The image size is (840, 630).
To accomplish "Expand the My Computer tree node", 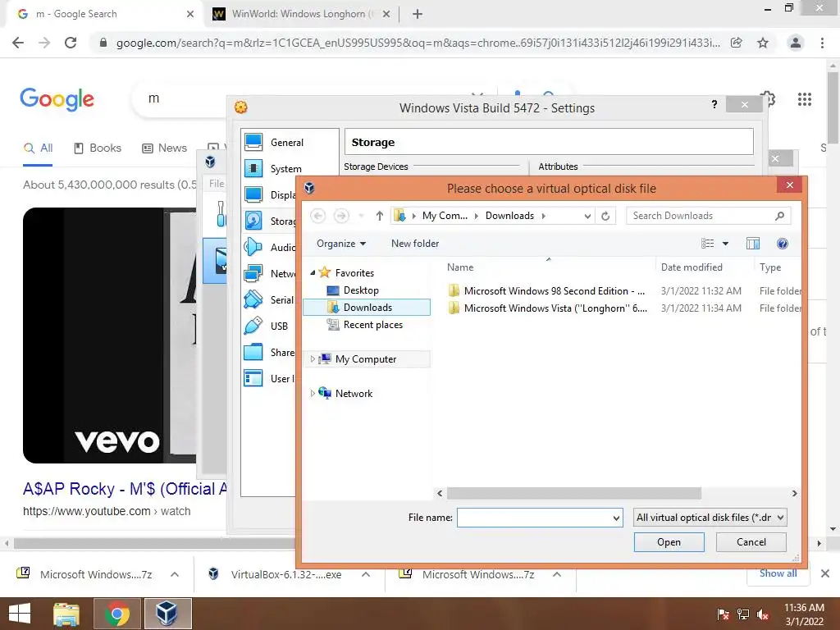I will click(313, 359).
